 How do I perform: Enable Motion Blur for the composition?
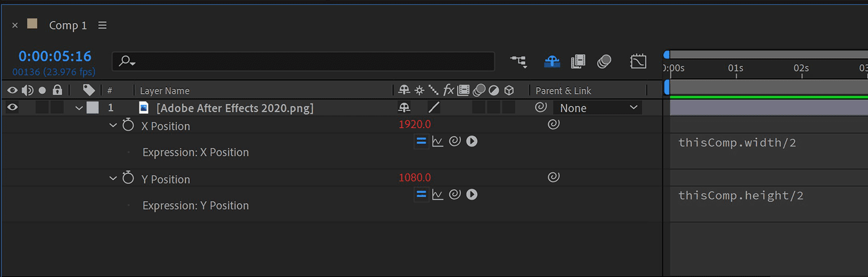tap(604, 61)
